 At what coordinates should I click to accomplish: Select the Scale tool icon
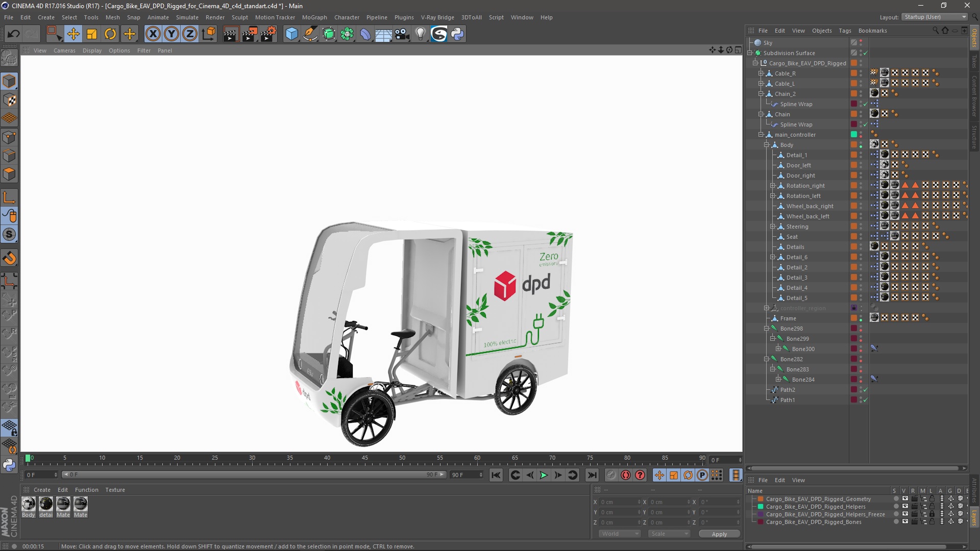[x=92, y=34]
